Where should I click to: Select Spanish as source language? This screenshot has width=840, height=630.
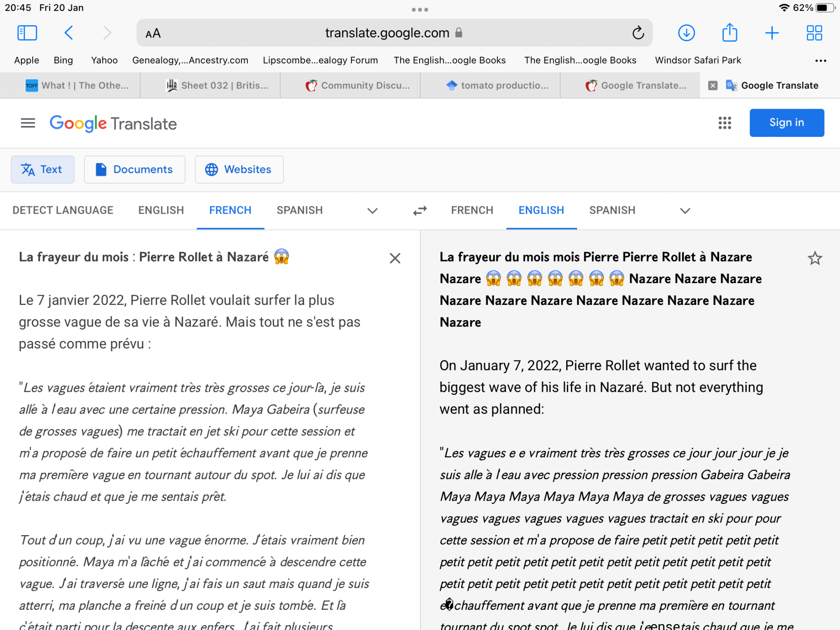(299, 210)
